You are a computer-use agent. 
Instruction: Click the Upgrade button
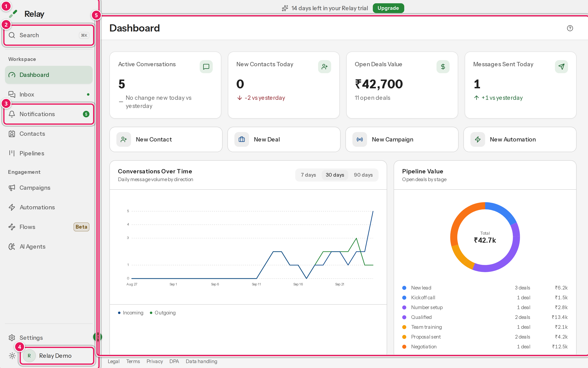388,8
